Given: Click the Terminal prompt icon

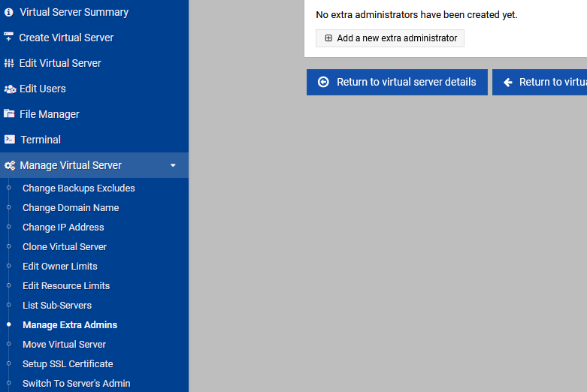Looking at the screenshot, I should click(9, 140).
